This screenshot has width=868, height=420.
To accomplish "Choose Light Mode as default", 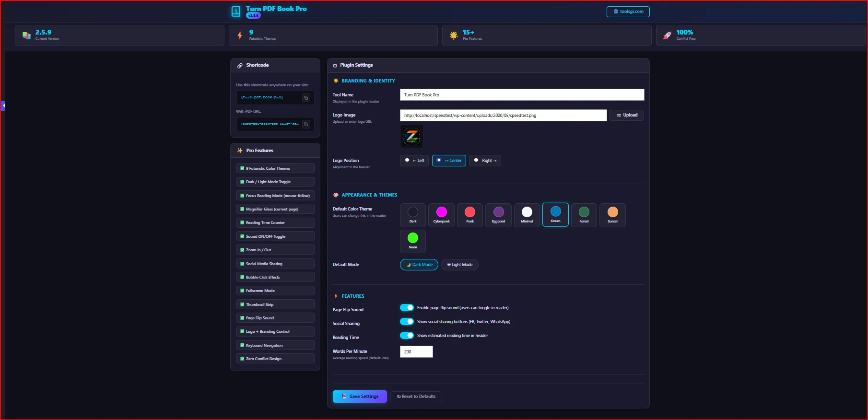I will (x=460, y=265).
